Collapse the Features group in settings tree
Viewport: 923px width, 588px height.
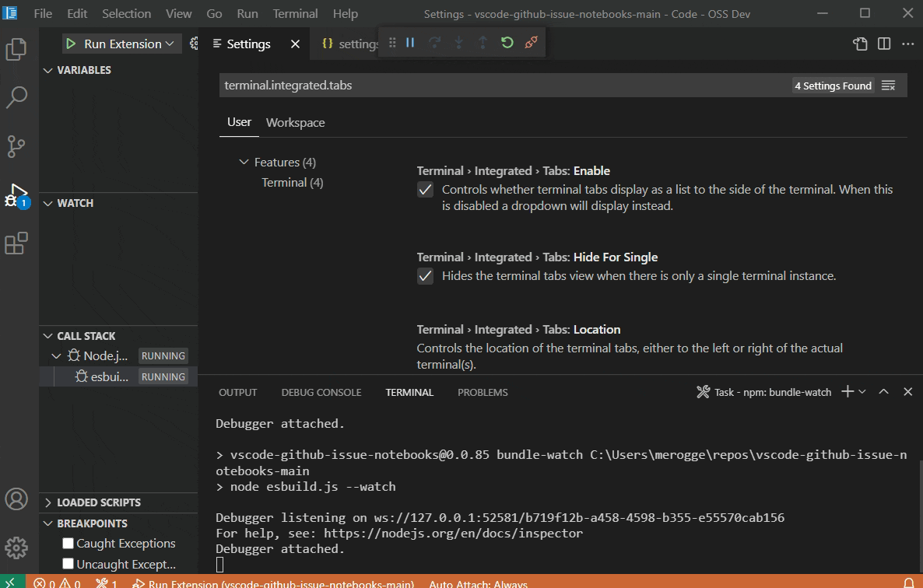coord(244,162)
